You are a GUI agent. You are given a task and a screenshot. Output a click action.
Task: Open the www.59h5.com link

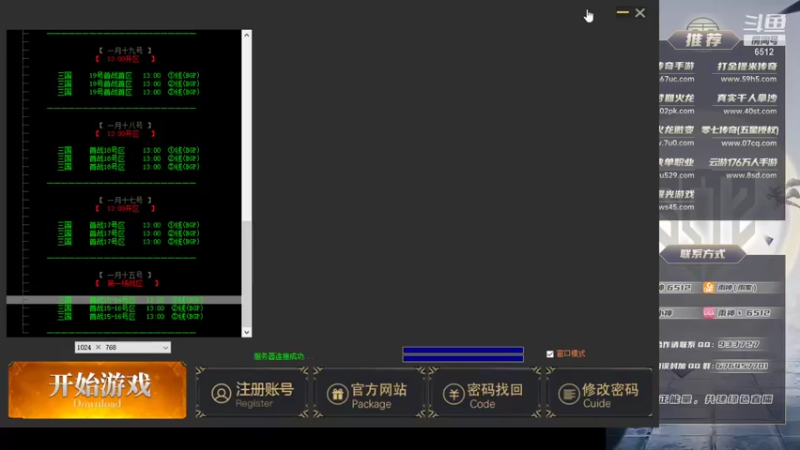(748, 79)
